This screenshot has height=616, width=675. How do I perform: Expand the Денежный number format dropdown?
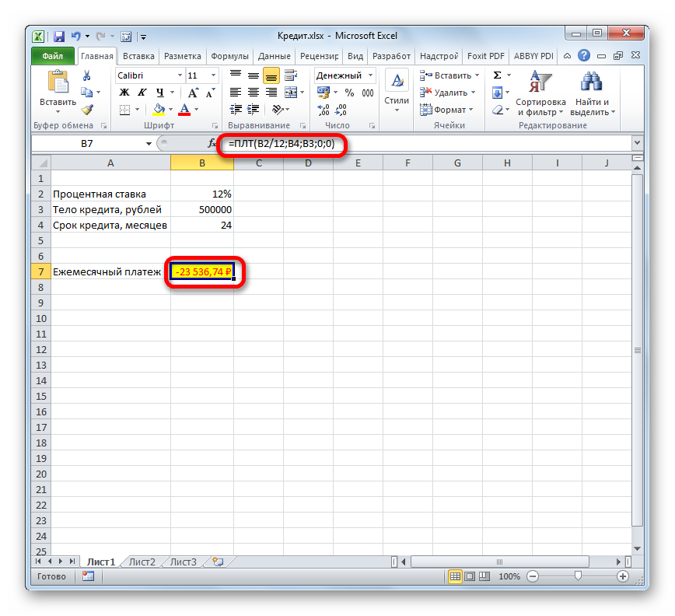coord(370,75)
